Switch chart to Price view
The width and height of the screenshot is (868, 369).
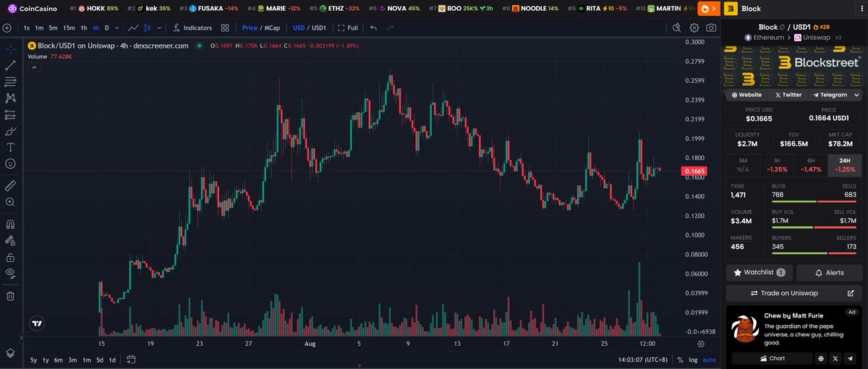click(x=250, y=27)
